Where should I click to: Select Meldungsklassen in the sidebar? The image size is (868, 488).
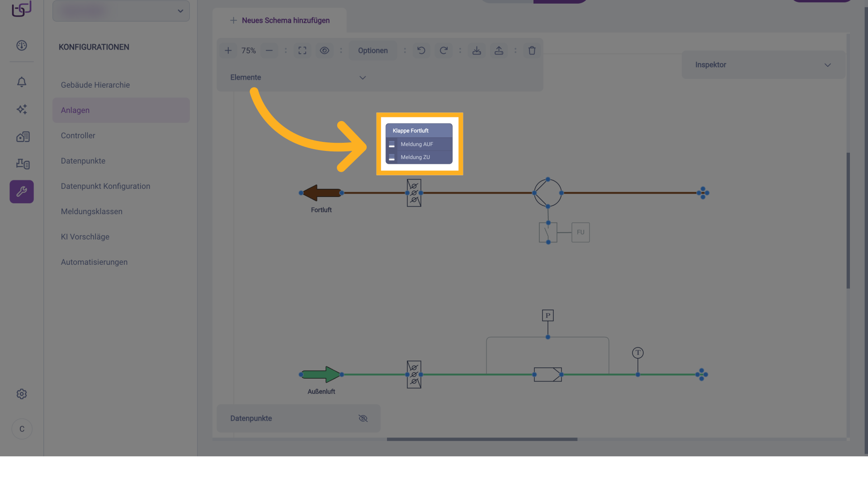92,211
